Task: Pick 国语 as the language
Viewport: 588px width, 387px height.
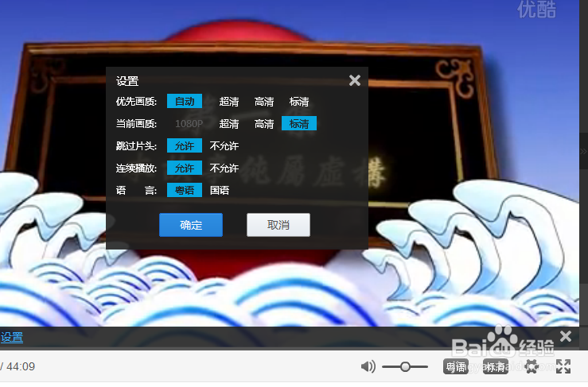Action: click(x=220, y=190)
